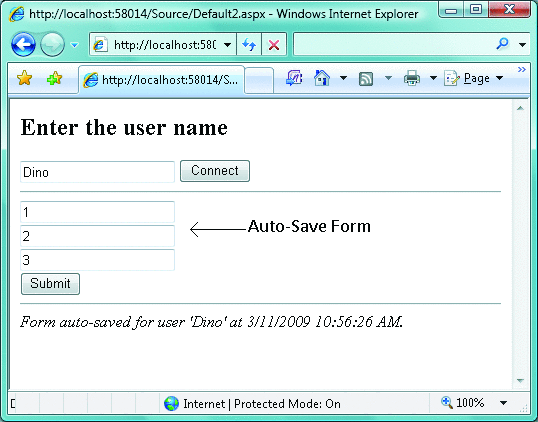Stop loading with the red X icon
538x422 pixels.
pyautogui.click(x=274, y=44)
